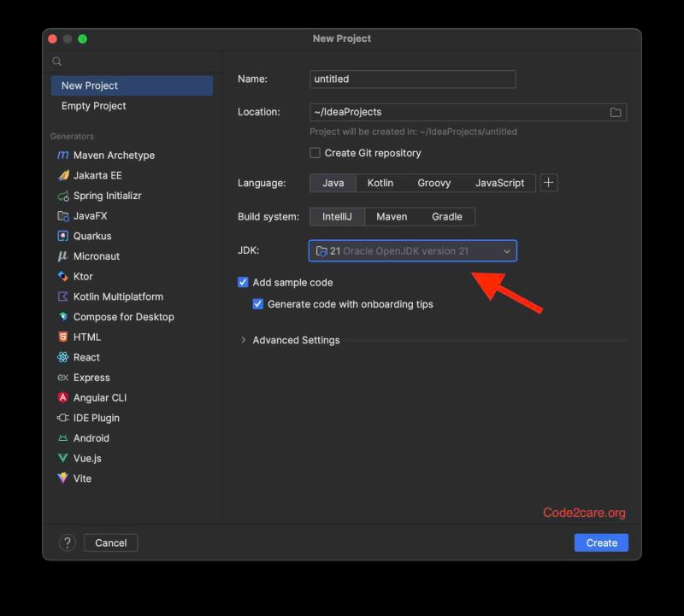Disable Generate code with onboarding tips
The height and width of the screenshot is (616, 684).
258,303
